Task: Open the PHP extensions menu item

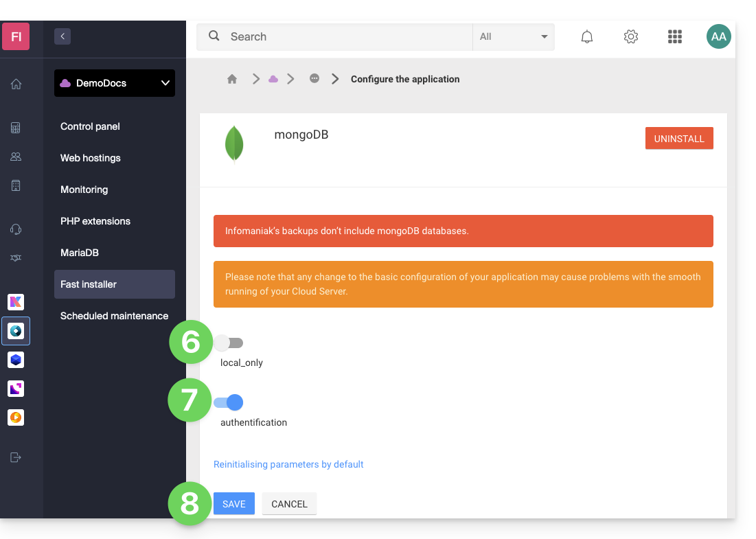Action: [x=95, y=221]
